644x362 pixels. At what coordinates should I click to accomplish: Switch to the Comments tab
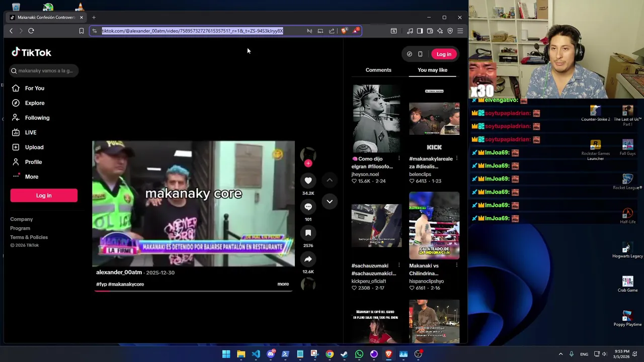coord(378,70)
